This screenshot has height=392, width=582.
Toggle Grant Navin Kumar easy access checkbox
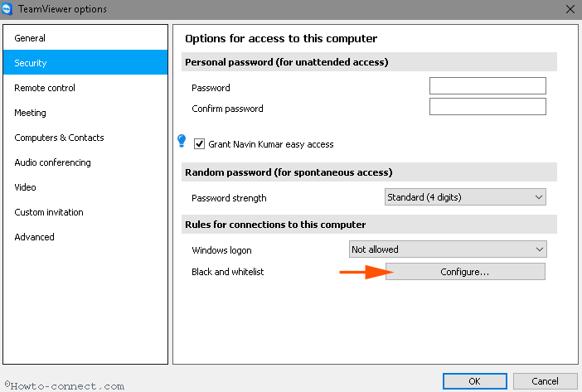199,144
